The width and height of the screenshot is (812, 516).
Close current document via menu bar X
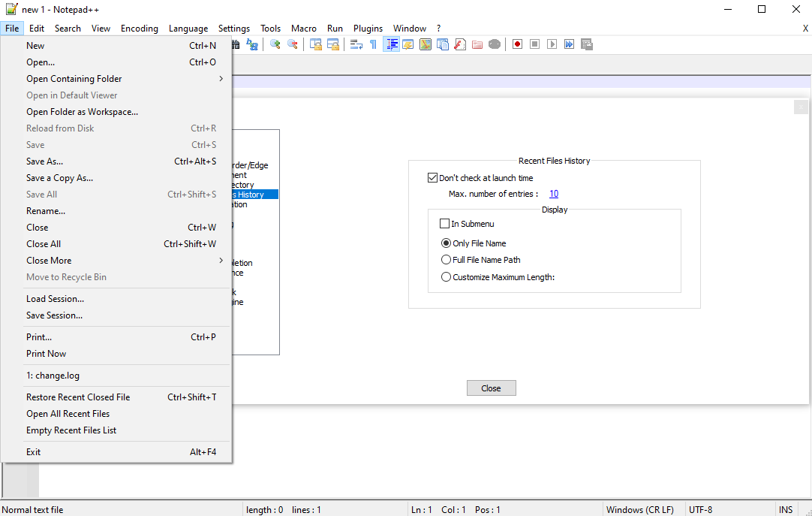pos(805,29)
